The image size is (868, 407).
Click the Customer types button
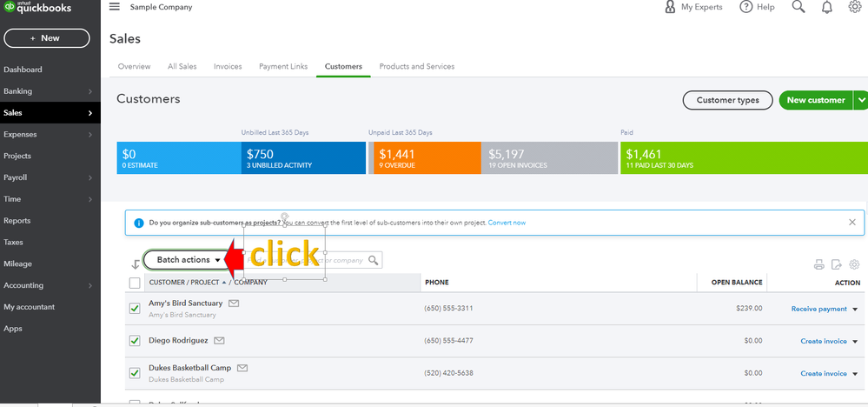[x=727, y=100]
